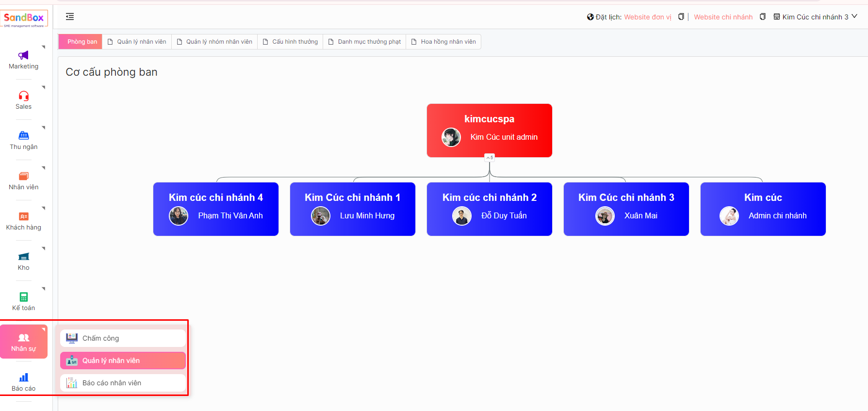Expand the Nhân viên sidebar submenu arrow
Image resolution: width=868 pixels, height=411 pixels.
tap(44, 168)
